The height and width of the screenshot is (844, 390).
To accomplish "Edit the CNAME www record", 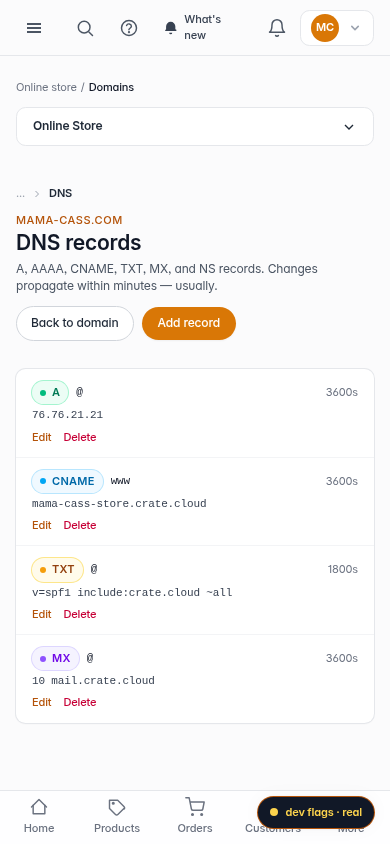I will [x=41, y=525].
